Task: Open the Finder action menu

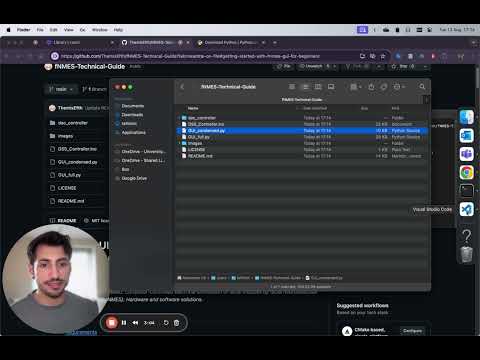Action: 399,87
